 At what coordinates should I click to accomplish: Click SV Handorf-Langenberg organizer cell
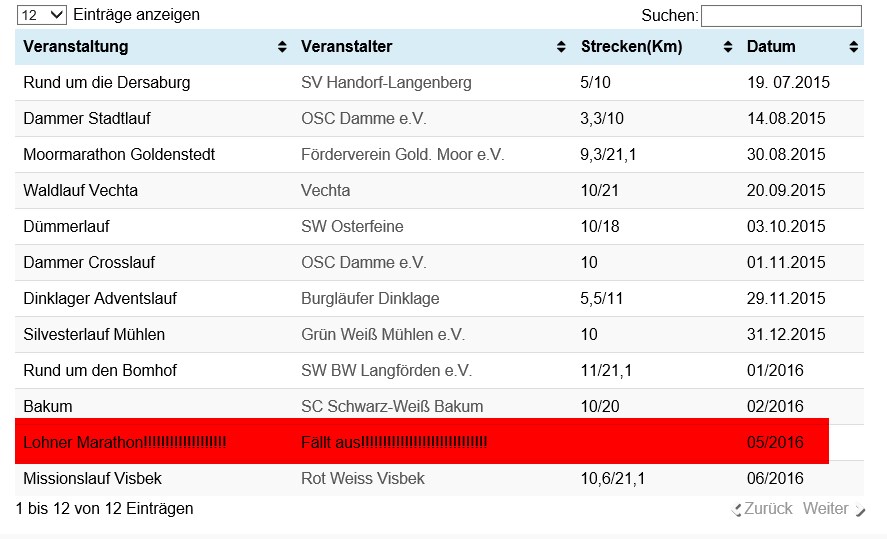click(x=386, y=83)
